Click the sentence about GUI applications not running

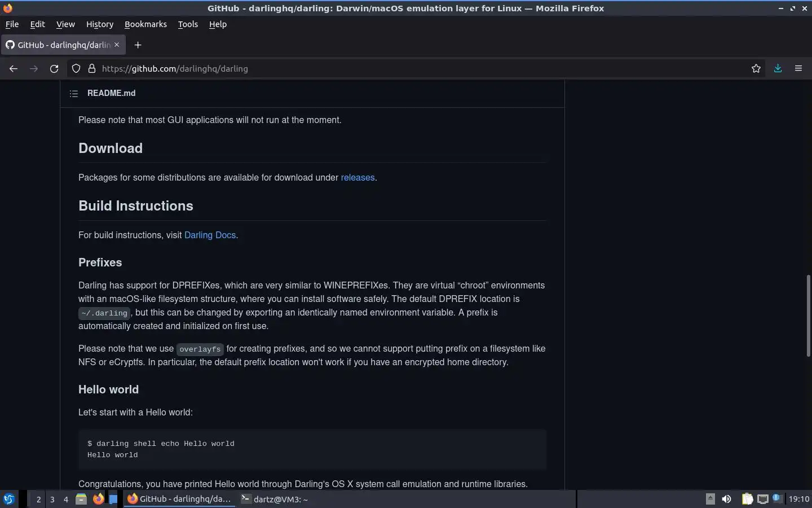210,120
